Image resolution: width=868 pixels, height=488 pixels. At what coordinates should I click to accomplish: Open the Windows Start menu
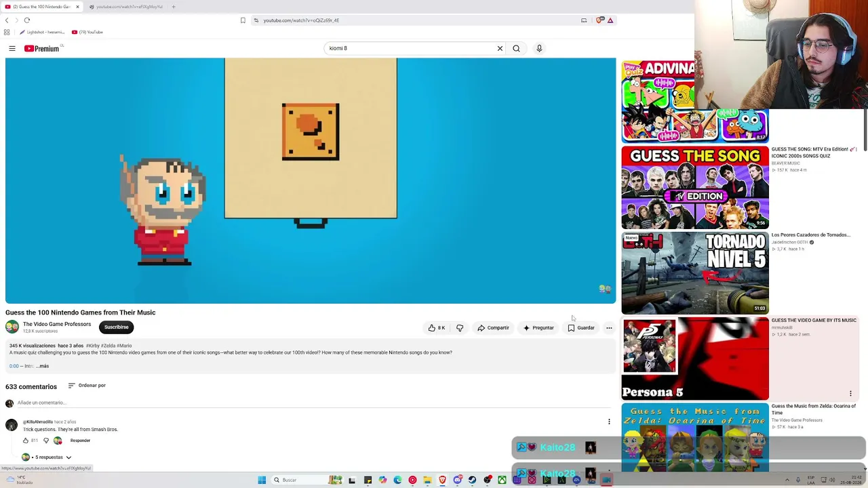click(262, 480)
